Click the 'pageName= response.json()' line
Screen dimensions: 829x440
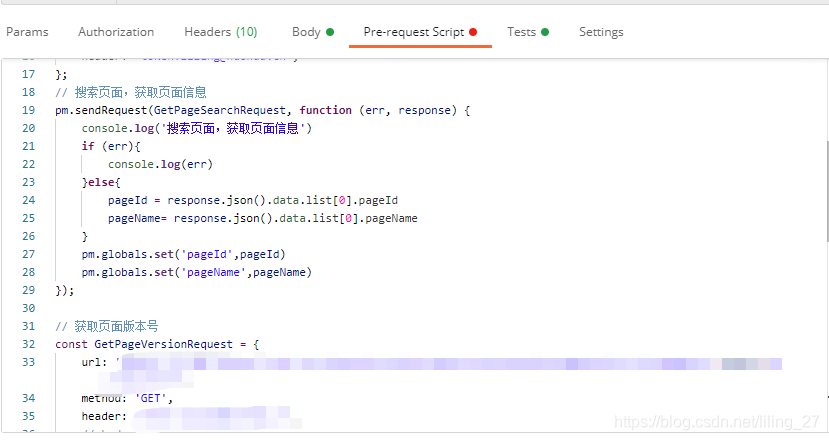point(263,218)
